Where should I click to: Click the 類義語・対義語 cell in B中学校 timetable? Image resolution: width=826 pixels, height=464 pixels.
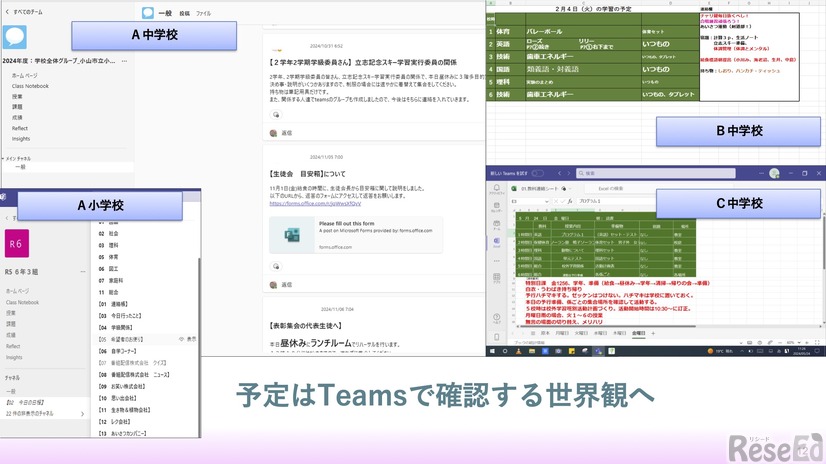click(x=582, y=69)
